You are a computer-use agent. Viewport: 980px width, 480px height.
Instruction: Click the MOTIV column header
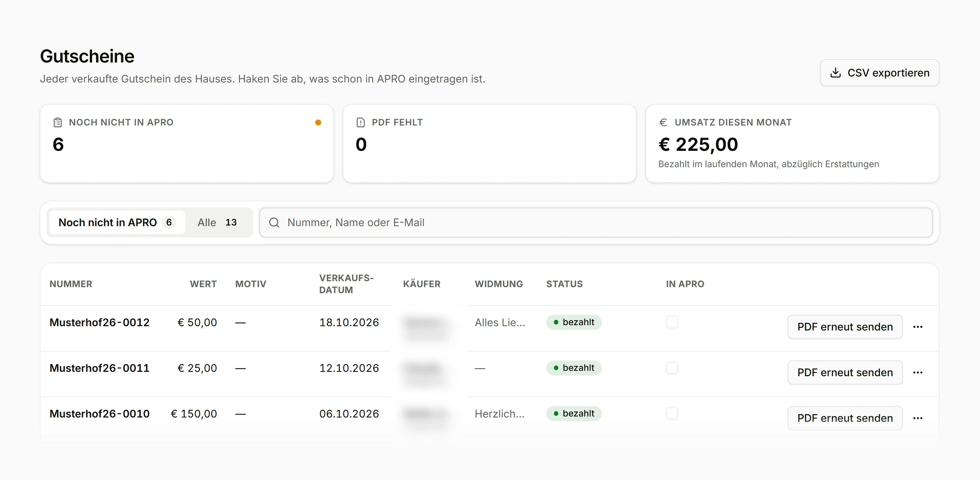tap(251, 284)
